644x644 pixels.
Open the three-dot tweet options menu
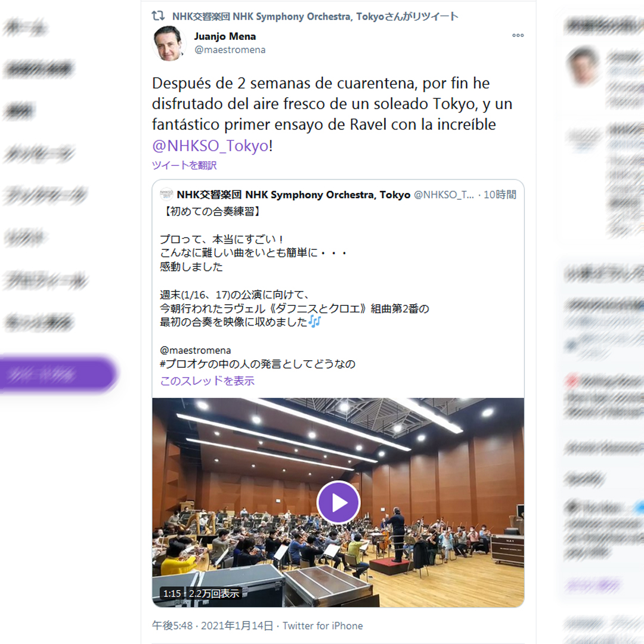pos(518,35)
